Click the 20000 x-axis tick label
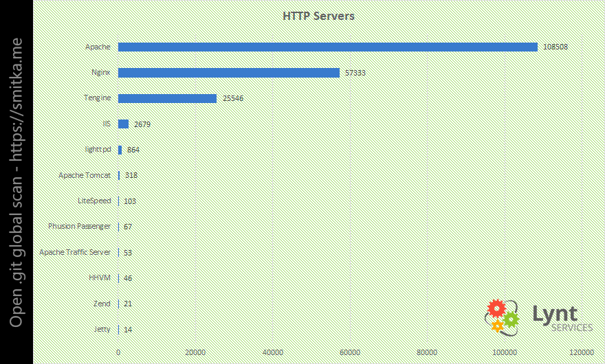This screenshot has width=605, height=364. 195,352
